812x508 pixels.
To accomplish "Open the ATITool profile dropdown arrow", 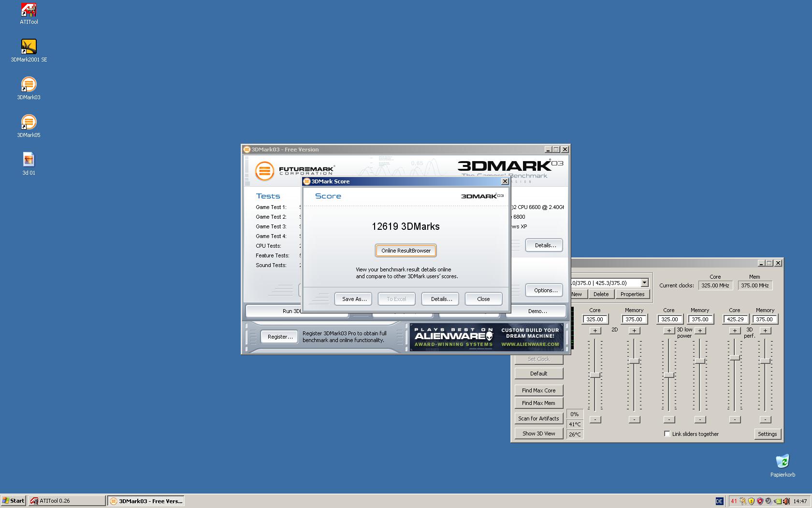I will (x=644, y=283).
